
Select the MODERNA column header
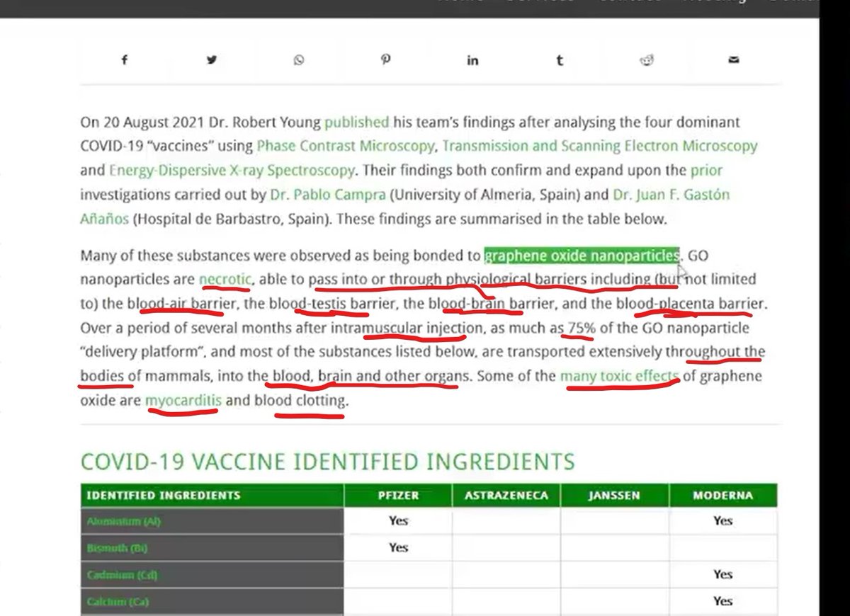(x=723, y=496)
